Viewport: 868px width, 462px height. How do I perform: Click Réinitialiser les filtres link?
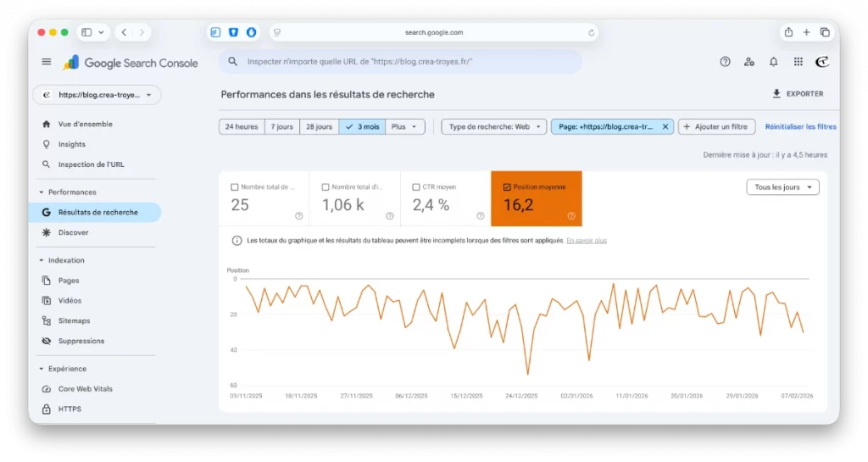point(800,127)
